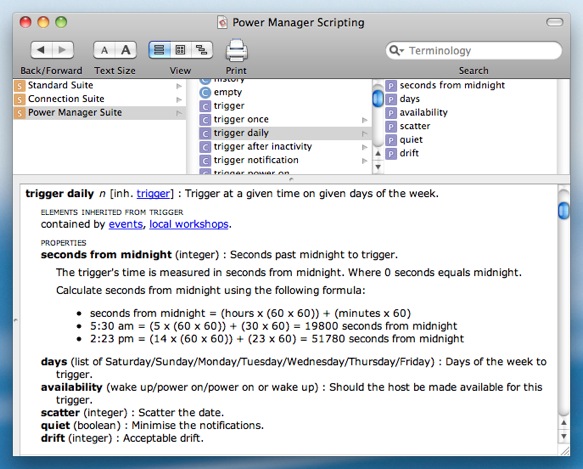Click the drift P icon
583x469 pixels.
tap(391, 154)
